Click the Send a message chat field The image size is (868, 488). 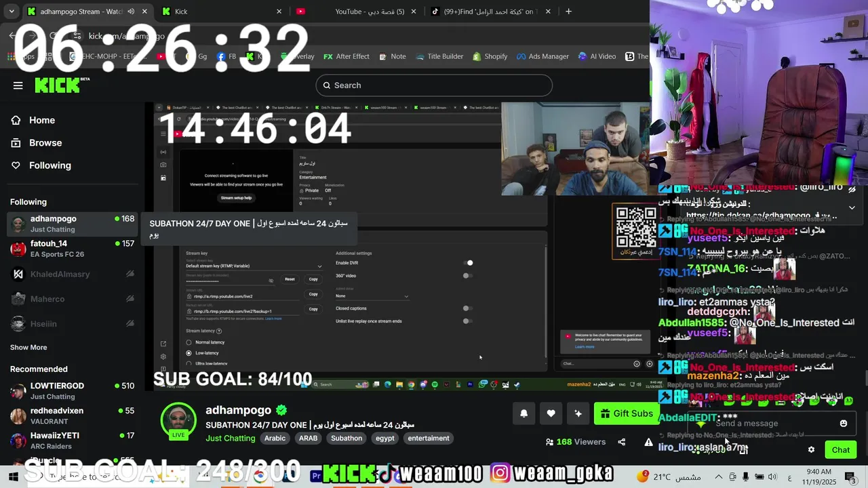(x=773, y=424)
